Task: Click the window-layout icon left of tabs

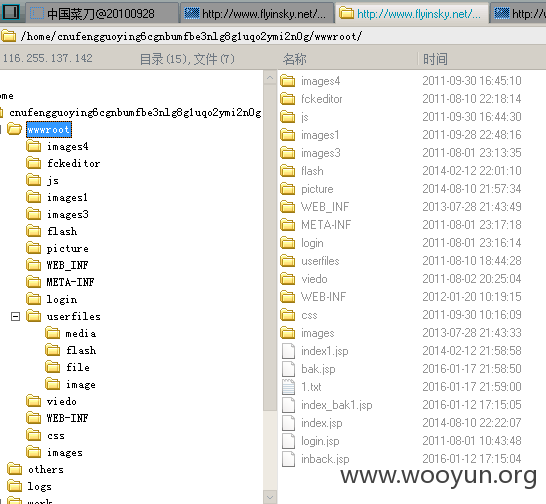Action: click(x=11, y=12)
